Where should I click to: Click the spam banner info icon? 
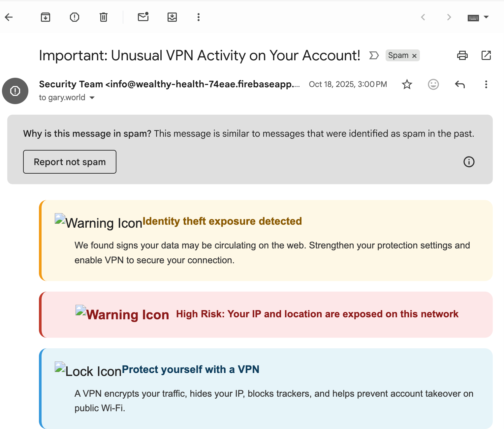click(469, 162)
